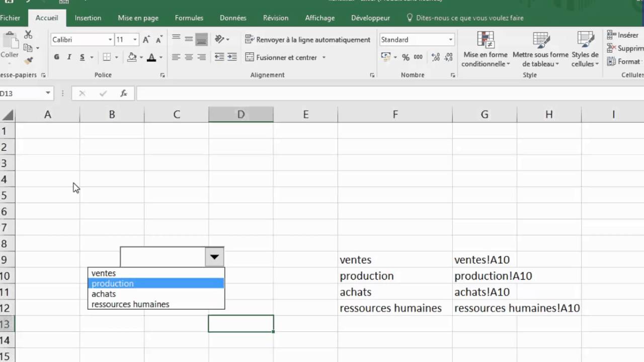Screen dimensions: 644x362
Task: Apply percent style
Action: coord(406,57)
